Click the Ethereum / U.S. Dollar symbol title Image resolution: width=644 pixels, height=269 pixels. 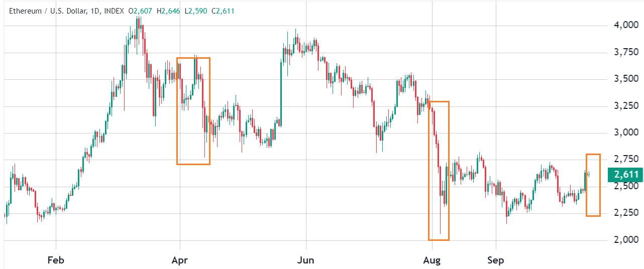coord(49,11)
